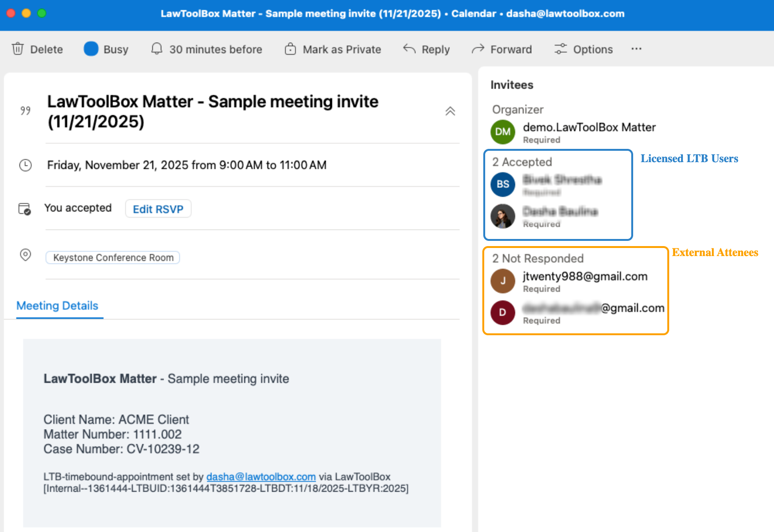The image size is (774, 532).
Task: Click the quote icon beside meeting title
Action: tap(26, 110)
